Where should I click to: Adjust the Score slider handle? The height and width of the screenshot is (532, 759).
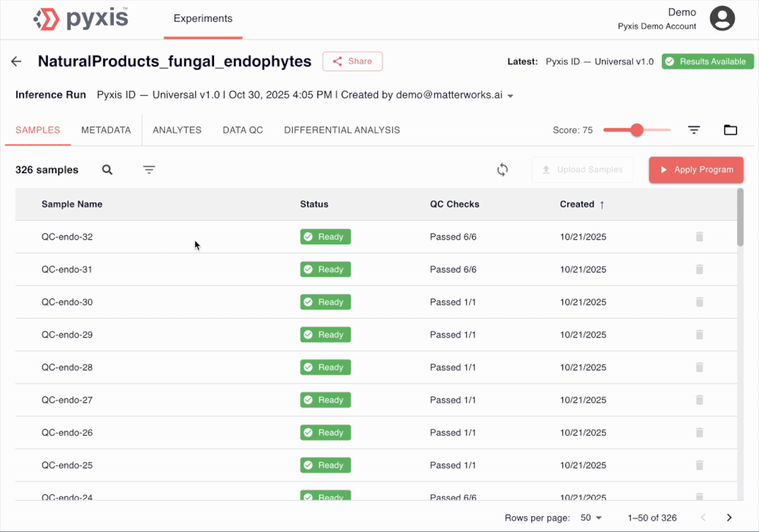636,130
